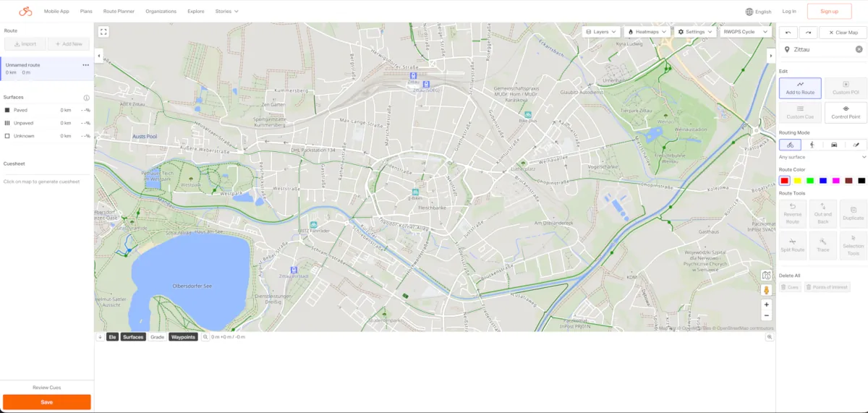This screenshot has height=413, width=868.
Task: Open the map Settings dropdown
Action: [695, 32]
